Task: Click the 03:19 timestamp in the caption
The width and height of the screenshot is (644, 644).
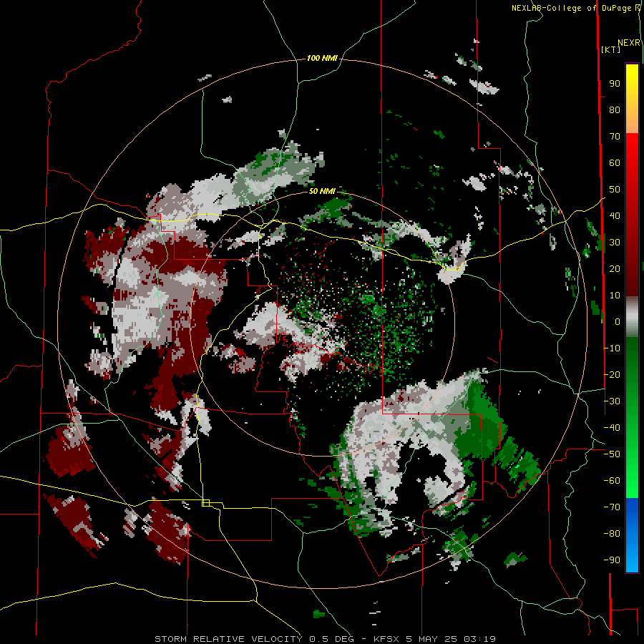Action: pos(479,639)
